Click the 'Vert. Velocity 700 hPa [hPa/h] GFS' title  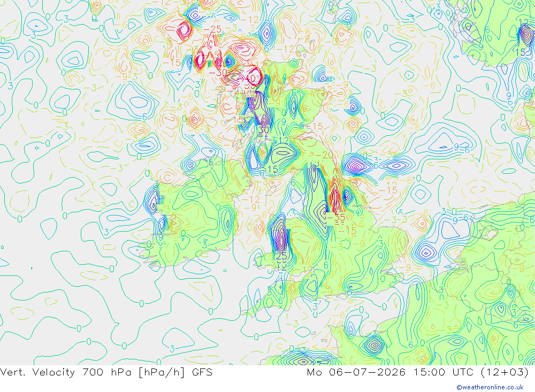pos(106,372)
